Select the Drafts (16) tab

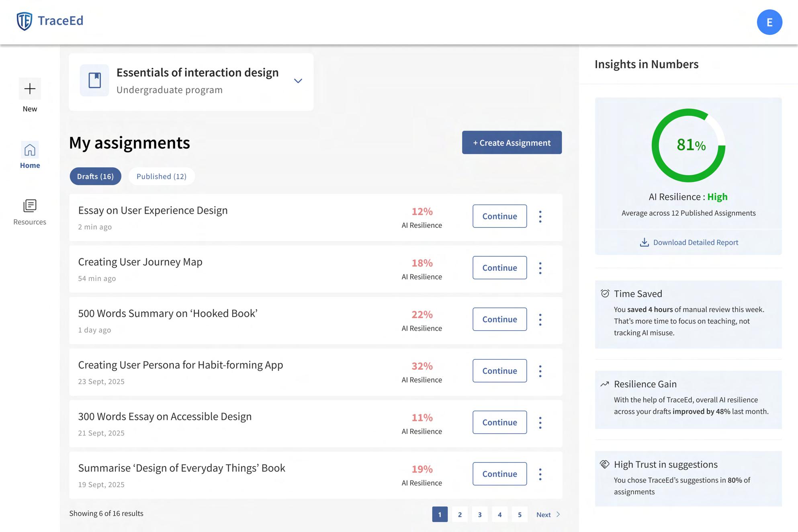click(95, 176)
